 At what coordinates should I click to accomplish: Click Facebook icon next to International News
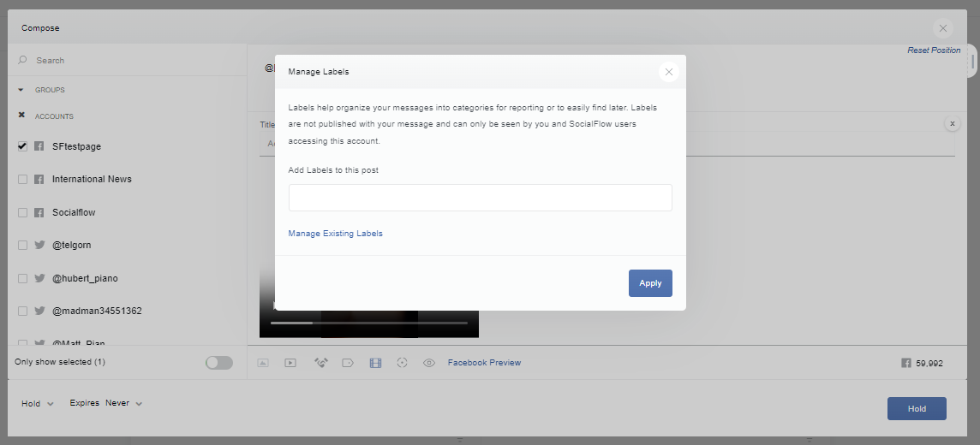39,179
